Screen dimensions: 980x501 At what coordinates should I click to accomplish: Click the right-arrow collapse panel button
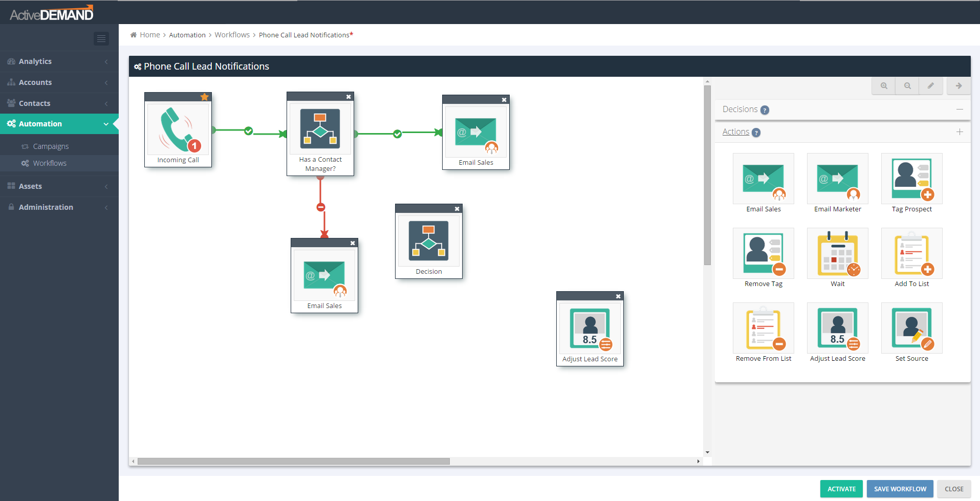pyautogui.click(x=959, y=86)
